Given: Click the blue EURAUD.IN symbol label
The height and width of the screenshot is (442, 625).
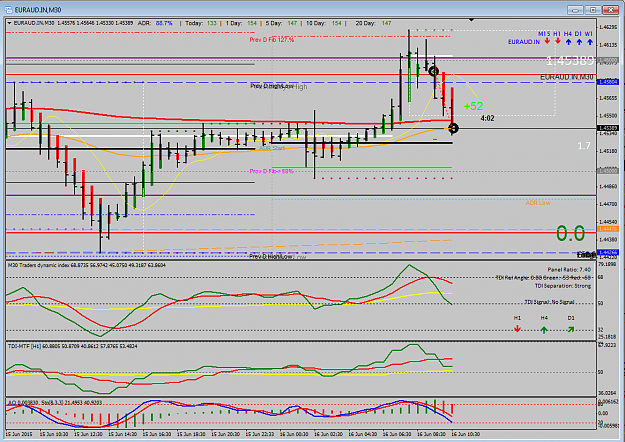Looking at the screenshot, I should [524, 42].
